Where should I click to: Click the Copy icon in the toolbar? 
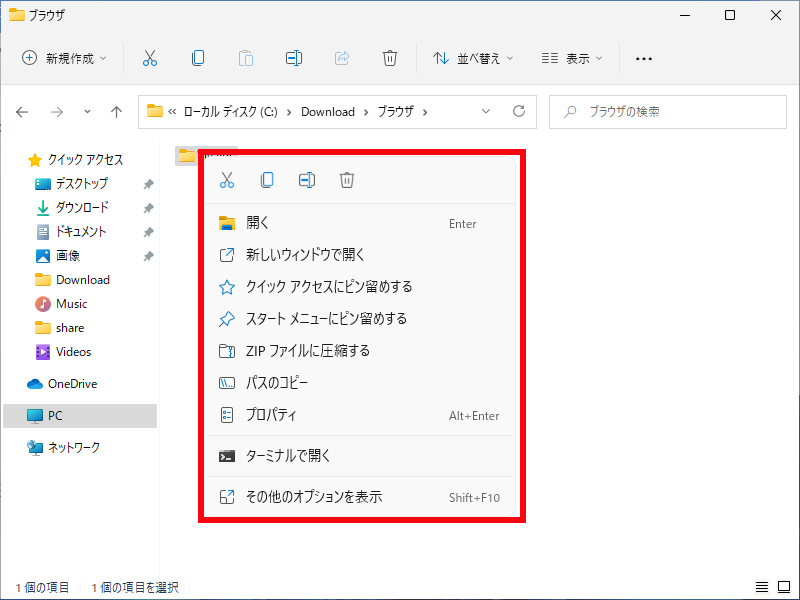(198, 58)
